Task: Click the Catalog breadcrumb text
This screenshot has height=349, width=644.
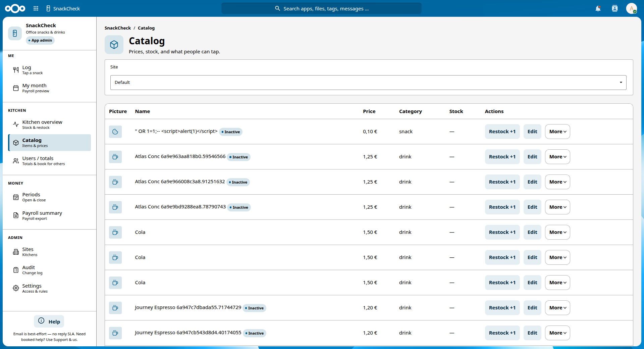Action: point(146,28)
